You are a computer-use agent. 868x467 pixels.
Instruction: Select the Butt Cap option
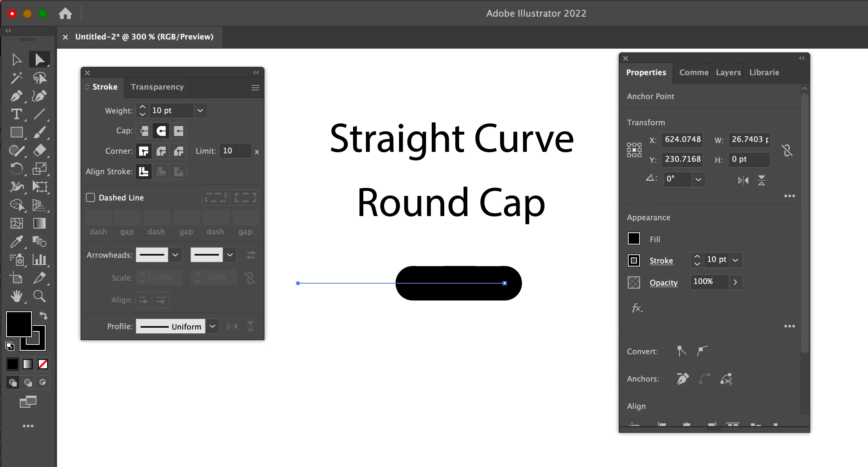(144, 131)
